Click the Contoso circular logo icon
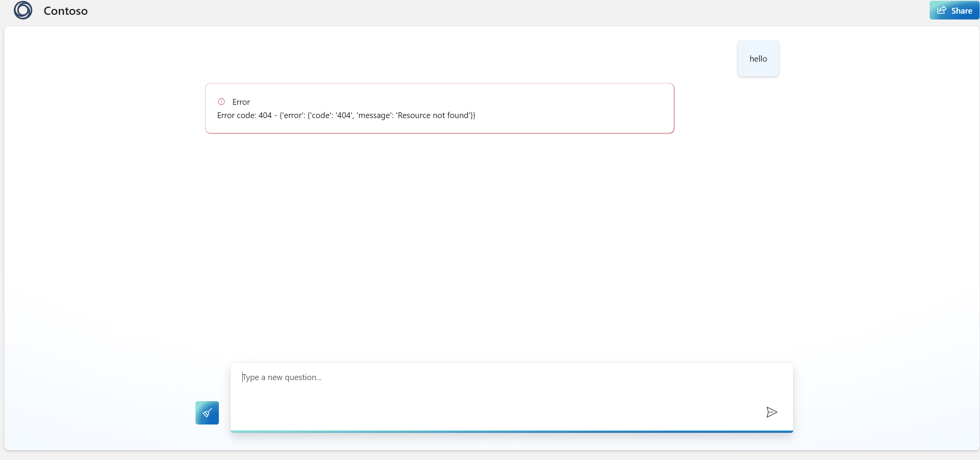The height and width of the screenshot is (460, 980). pos(23,11)
